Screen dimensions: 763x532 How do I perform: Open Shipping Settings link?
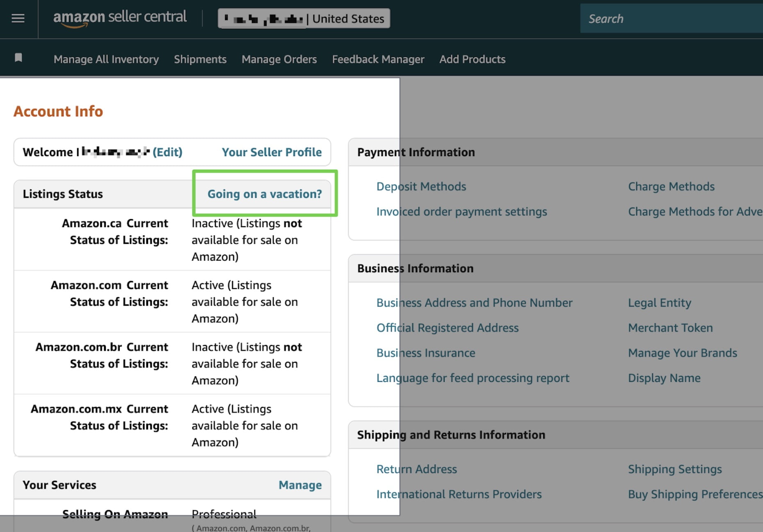(675, 469)
